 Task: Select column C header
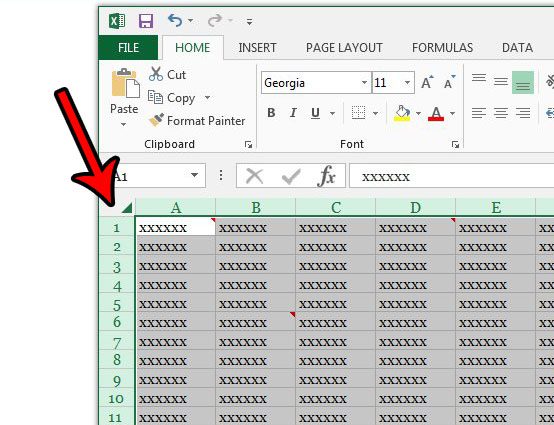click(335, 207)
